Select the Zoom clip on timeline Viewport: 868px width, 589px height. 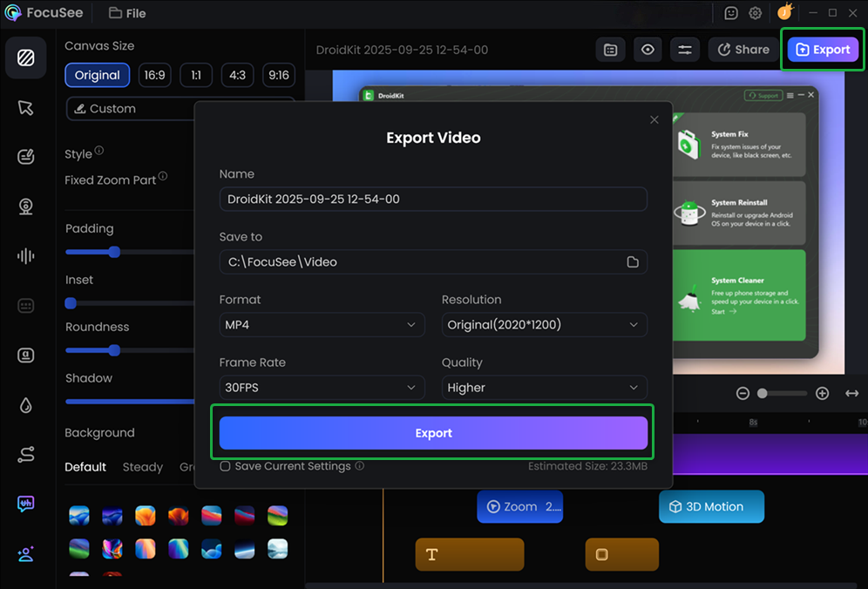pos(519,506)
